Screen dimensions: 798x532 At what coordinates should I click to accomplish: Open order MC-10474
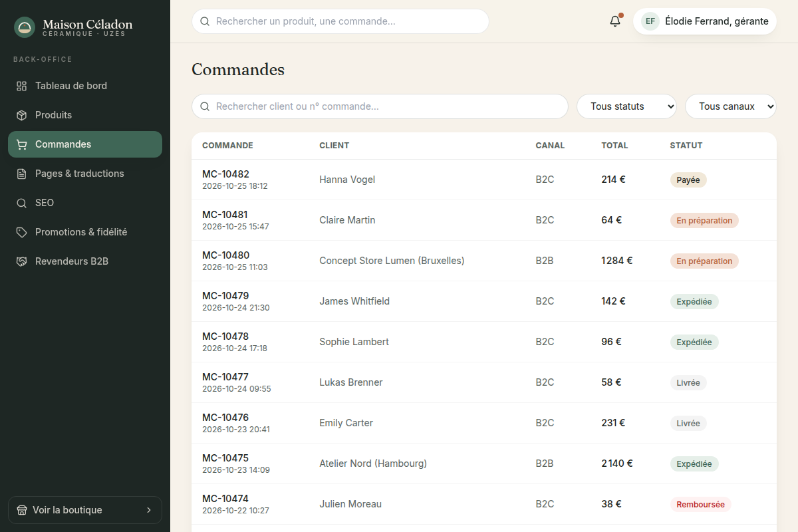coord(225,499)
